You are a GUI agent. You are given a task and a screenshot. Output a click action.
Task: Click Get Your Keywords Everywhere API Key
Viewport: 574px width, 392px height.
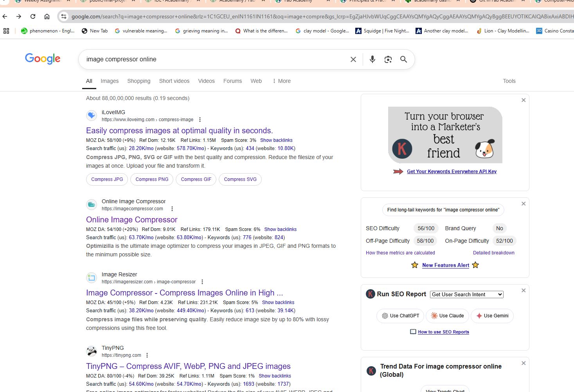coord(452,172)
